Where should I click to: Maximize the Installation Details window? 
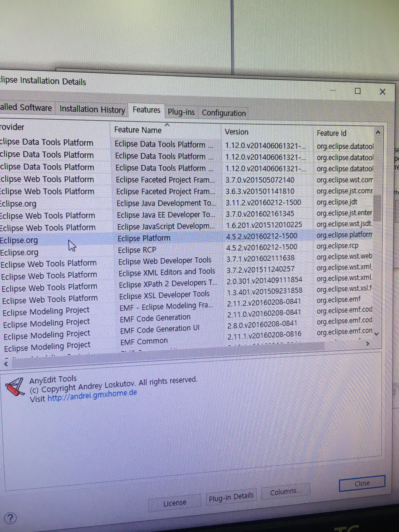click(358, 91)
